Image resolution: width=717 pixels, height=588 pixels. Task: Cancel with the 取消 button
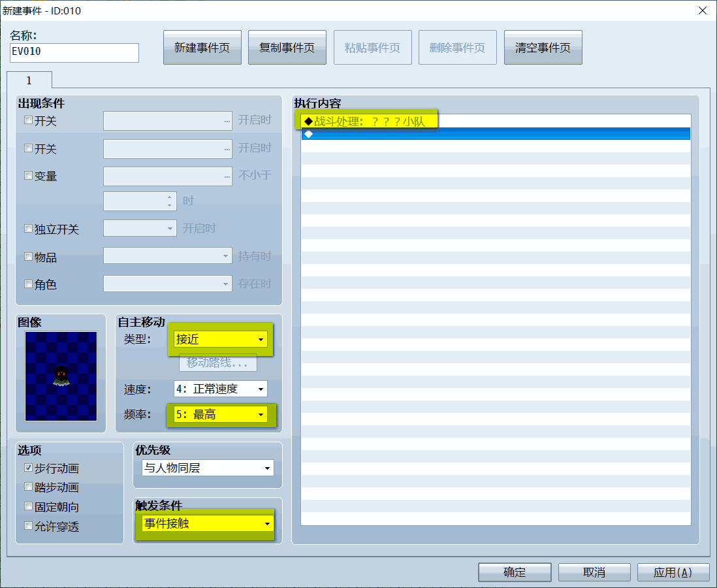[594, 572]
